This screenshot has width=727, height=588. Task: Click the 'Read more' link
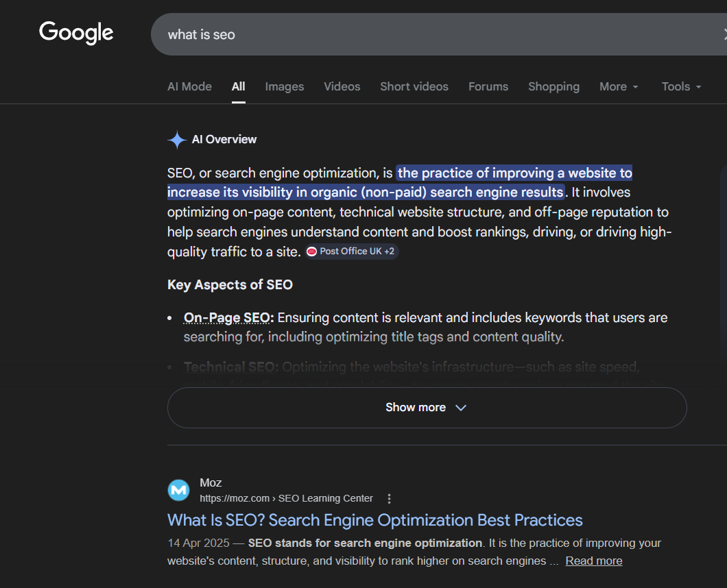pos(593,561)
